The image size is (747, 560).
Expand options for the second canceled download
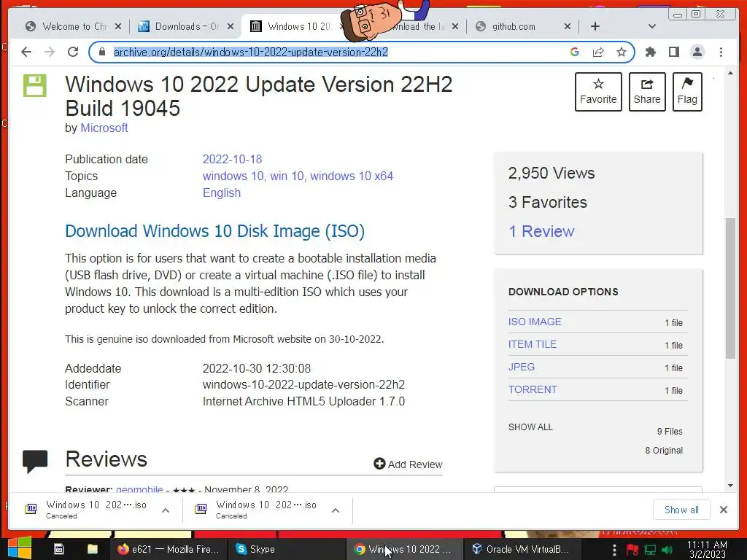coord(336,510)
